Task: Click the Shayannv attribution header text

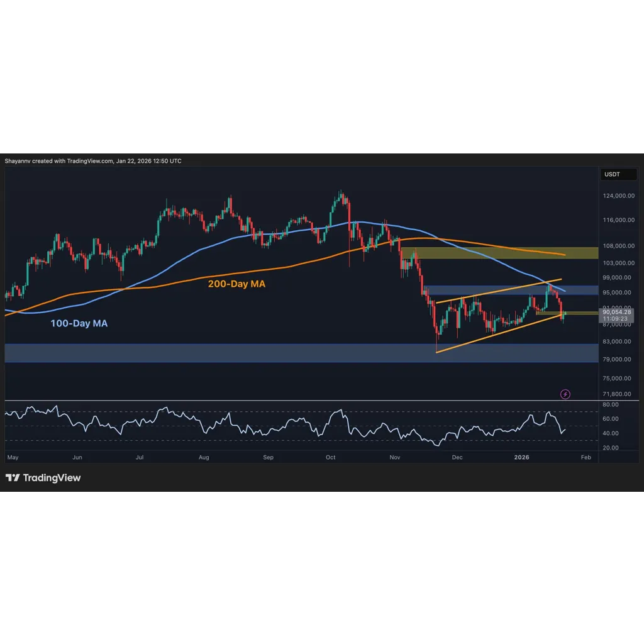Action: pos(93,161)
